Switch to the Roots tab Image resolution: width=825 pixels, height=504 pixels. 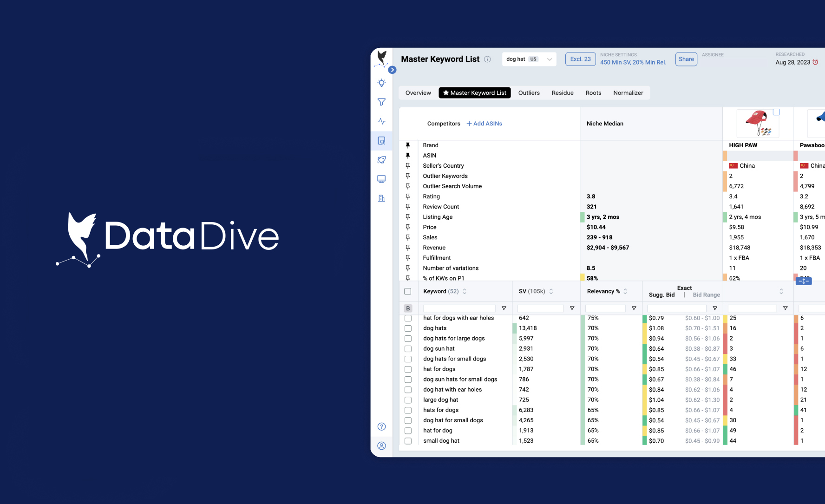(x=593, y=93)
